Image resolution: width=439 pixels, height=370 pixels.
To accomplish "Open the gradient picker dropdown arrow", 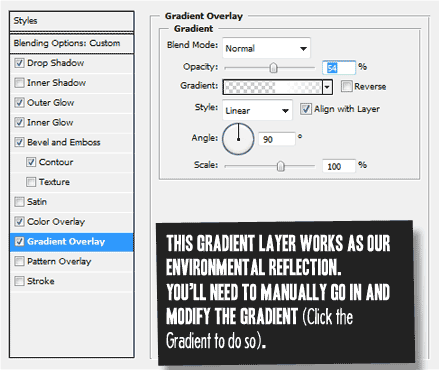I will (327, 87).
